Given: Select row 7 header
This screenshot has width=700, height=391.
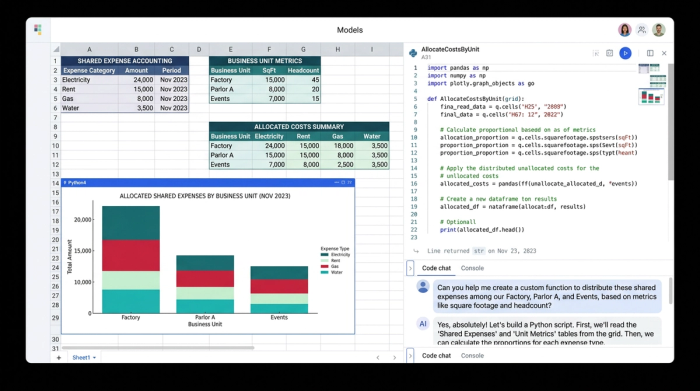Looking at the screenshot, I should (x=55, y=117).
